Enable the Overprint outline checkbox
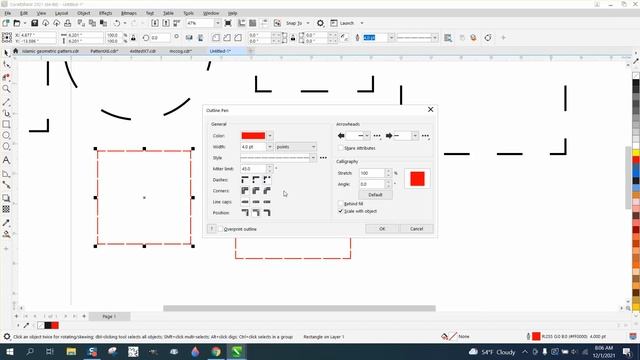 (x=220, y=229)
